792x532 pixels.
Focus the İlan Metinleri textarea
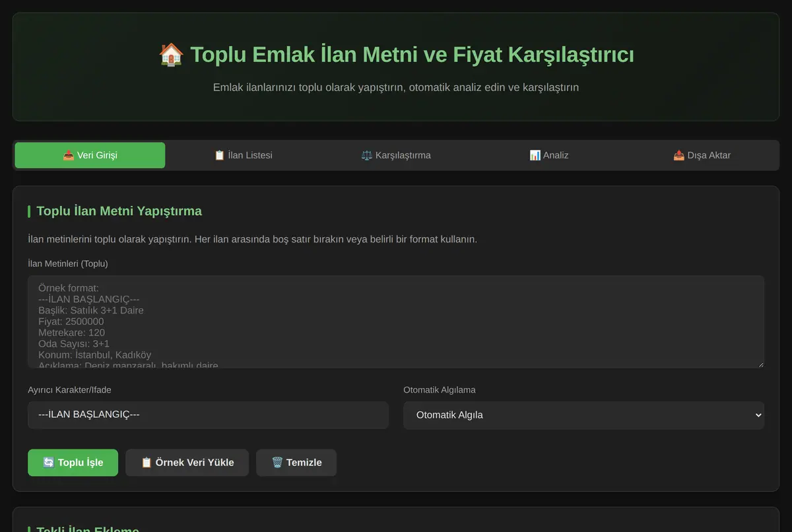[x=396, y=322]
